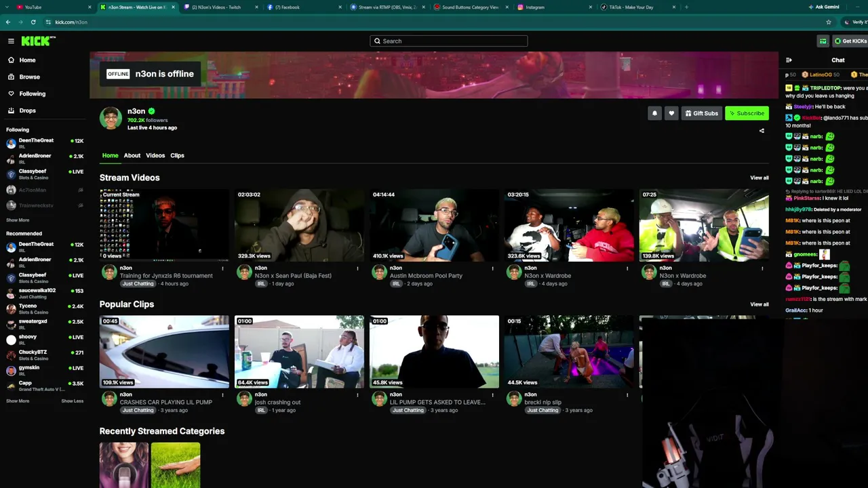Click the site info icon in address bar
Viewport: 868px width, 488px height.
point(48,22)
